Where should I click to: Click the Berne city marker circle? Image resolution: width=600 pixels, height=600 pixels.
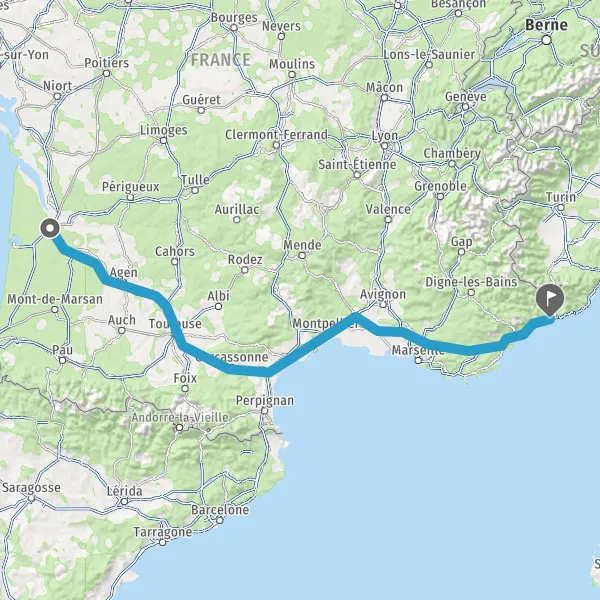[547, 40]
